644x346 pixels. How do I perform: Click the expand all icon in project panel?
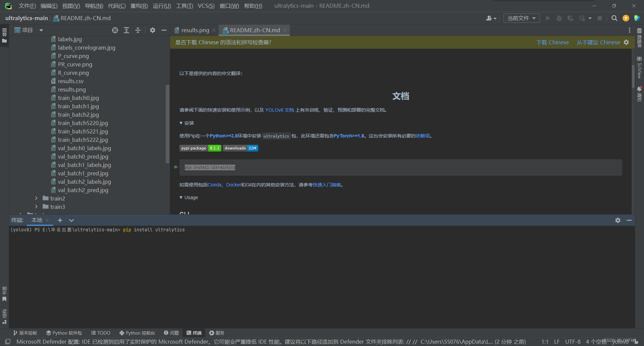click(x=126, y=31)
